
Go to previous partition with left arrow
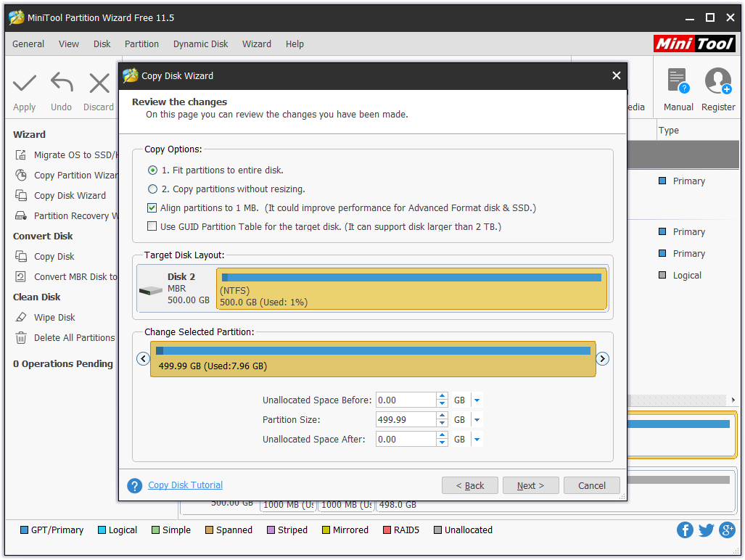(143, 358)
